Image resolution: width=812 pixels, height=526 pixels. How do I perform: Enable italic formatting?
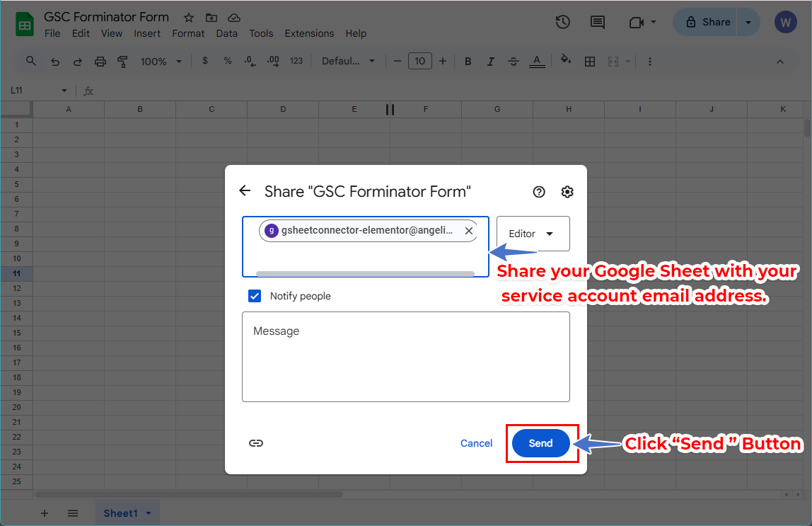tap(490, 61)
